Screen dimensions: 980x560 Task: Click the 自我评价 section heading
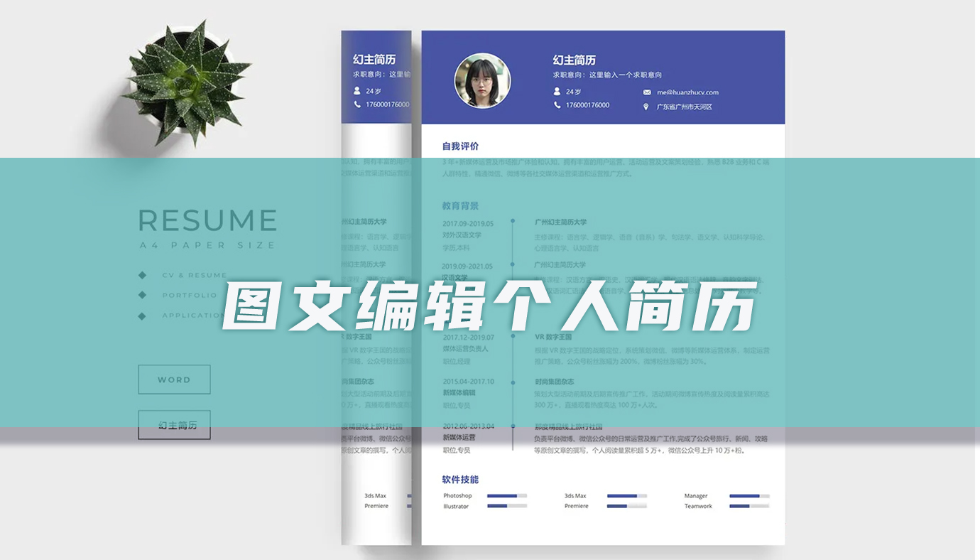pos(460,146)
